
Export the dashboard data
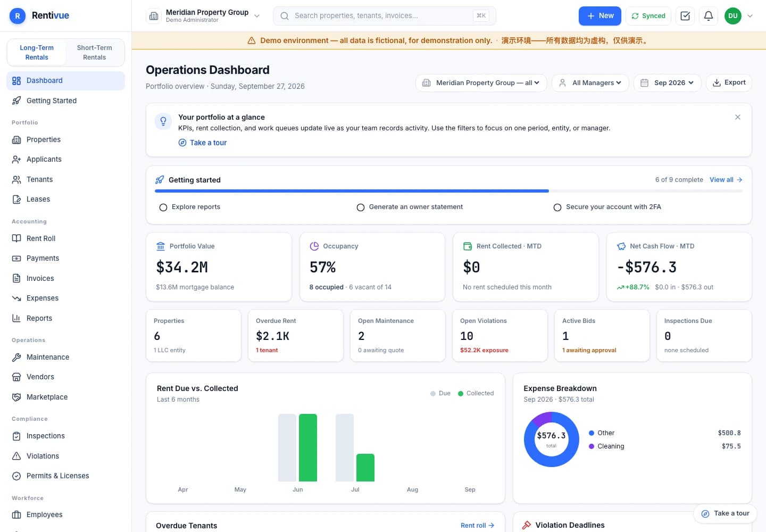point(729,83)
